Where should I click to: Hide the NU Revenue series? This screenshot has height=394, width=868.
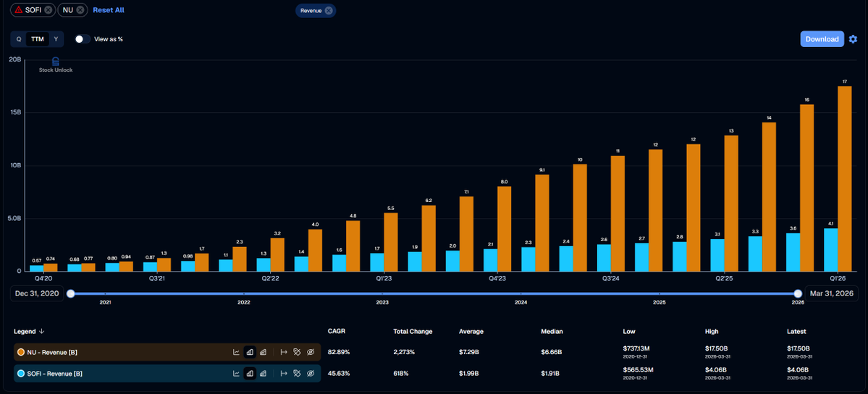pos(311,352)
